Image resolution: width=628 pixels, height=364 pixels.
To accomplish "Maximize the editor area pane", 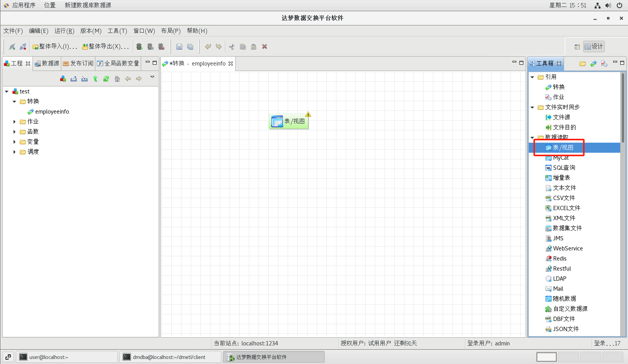I will [x=521, y=62].
